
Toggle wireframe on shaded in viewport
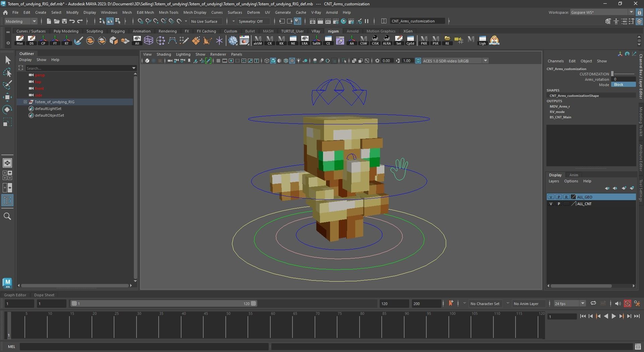[286, 61]
